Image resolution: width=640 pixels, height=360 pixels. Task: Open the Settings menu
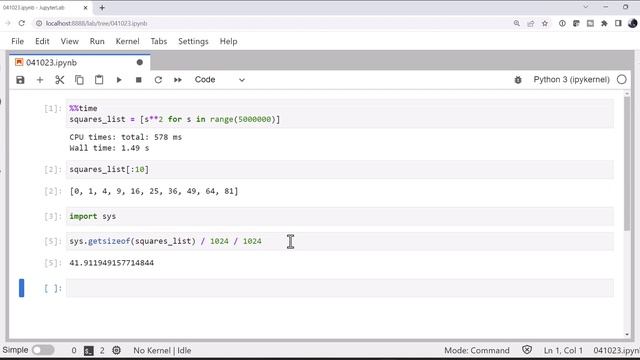pyautogui.click(x=193, y=41)
